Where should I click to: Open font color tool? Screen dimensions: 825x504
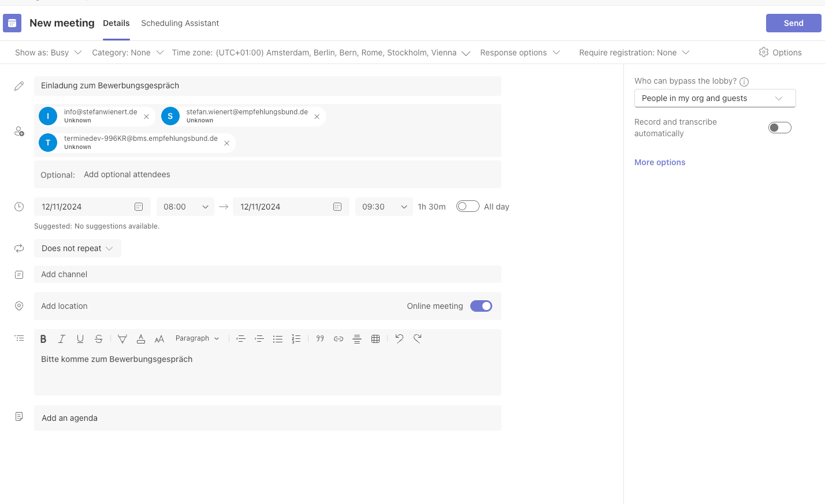coord(141,339)
